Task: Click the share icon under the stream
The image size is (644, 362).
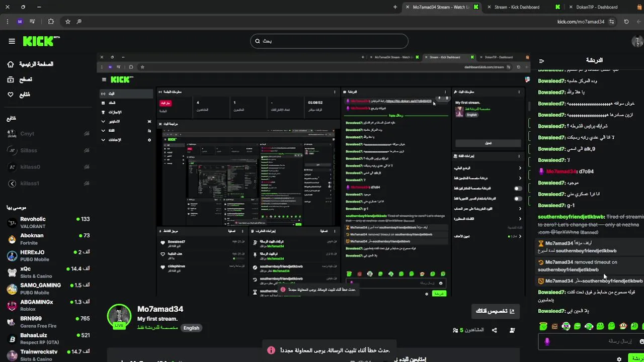Action: click(494, 330)
